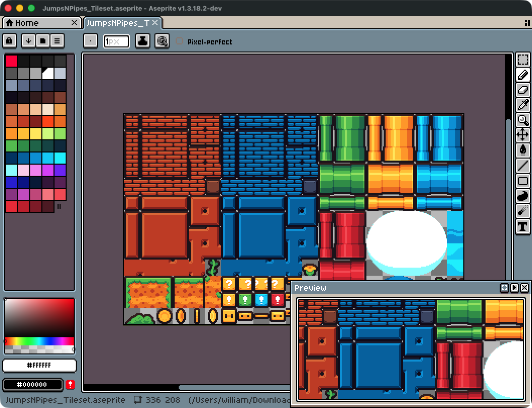Screen dimensions: 532x408
Task: Select the Text tool
Action: pyautogui.click(x=522, y=226)
